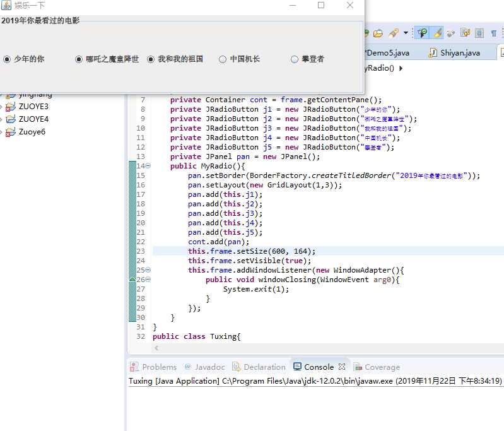Click the ZUOYE4 project folder icon
This screenshot has width=504, height=431.
[10, 119]
